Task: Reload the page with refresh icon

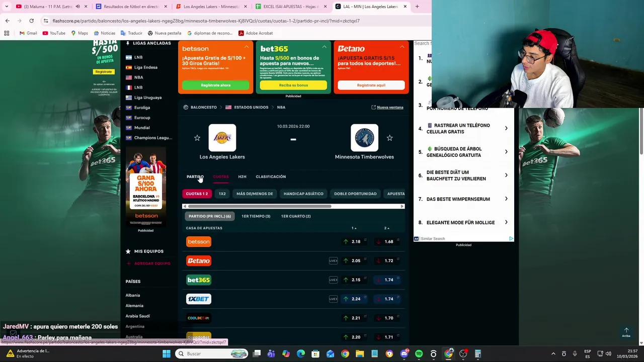Action: click(31, 21)
